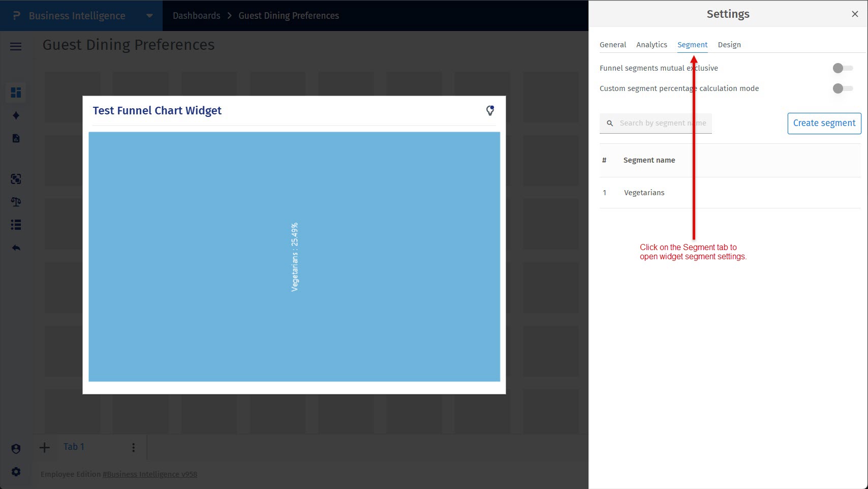Open the Business Intelligence dropdown arrow

(149, 16)
